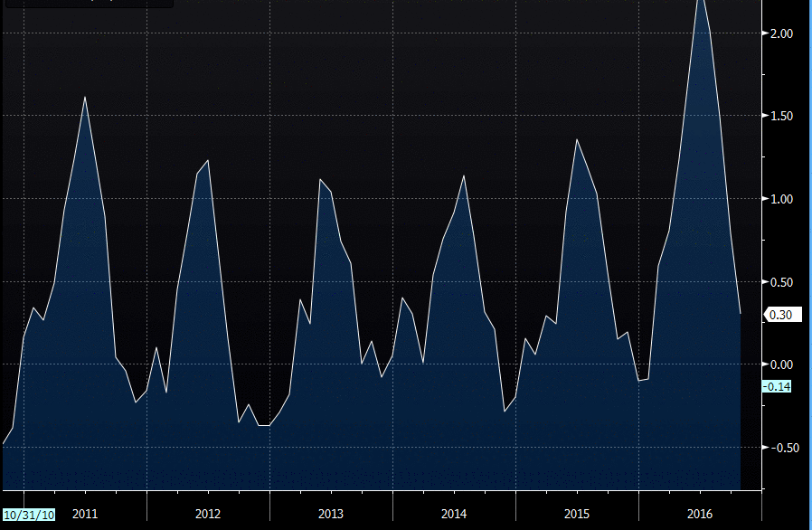Select the 2012 year label
Image resolution: width=812 pixels, height=530 pixels.
pyautogui.click(x=208, y=514)
